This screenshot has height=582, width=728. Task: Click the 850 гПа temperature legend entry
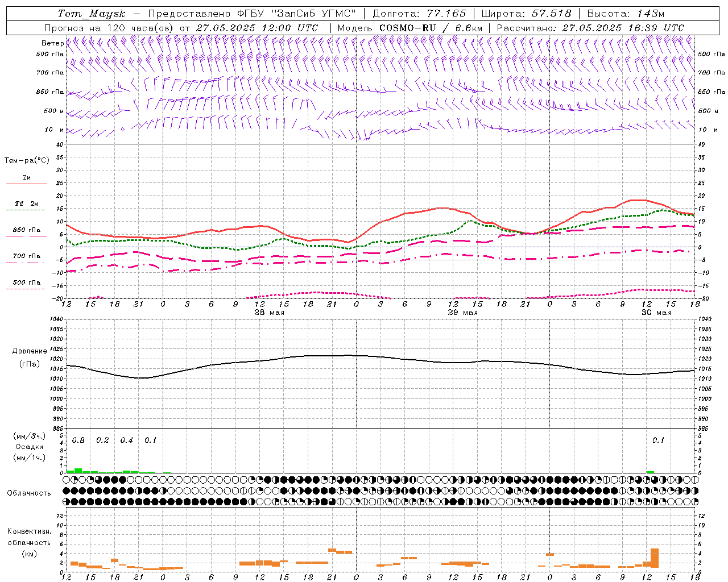[x=27, y=230]
